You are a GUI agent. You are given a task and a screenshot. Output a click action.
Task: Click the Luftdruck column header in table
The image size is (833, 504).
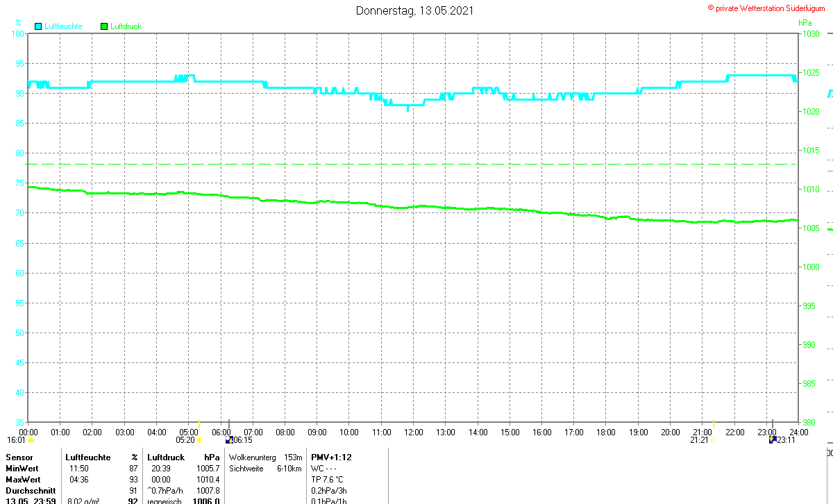tap(166, 457)
